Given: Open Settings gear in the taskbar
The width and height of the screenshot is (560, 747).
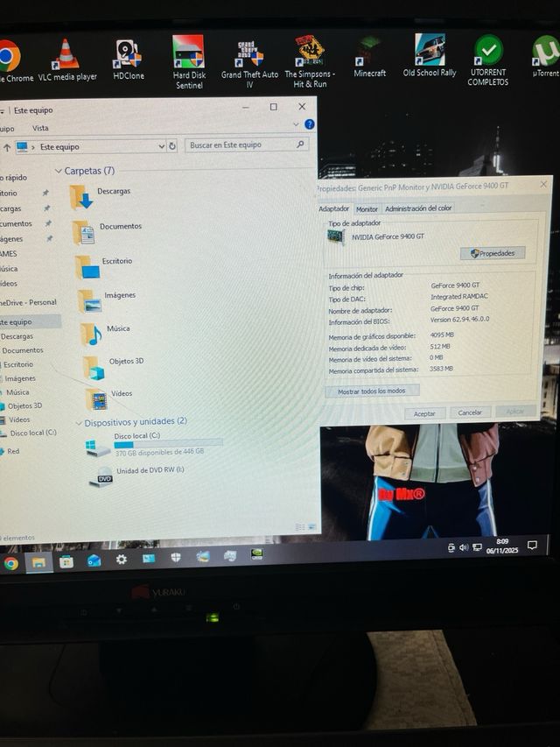Looking at the screenshot, I should (122, 560).
